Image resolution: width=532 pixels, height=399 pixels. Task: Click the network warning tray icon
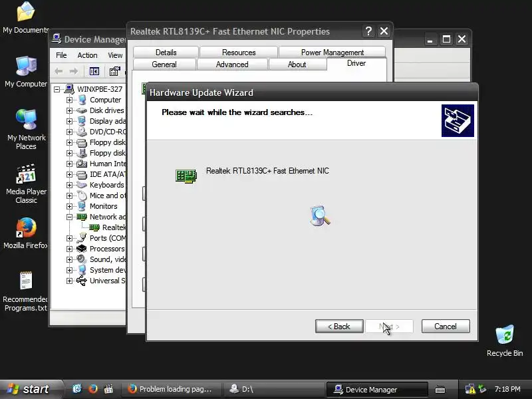point(470,389)
